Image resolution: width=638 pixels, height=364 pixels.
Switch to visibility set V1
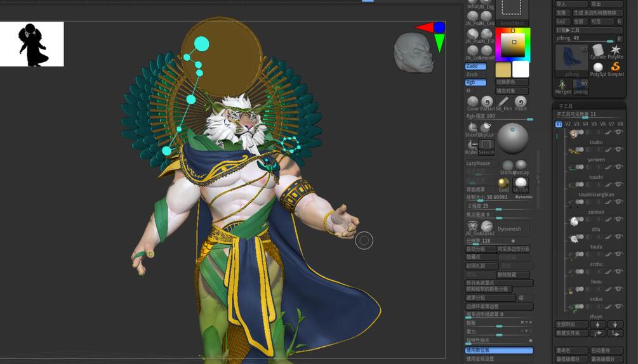pyautogui.click(x=559, y=124)
